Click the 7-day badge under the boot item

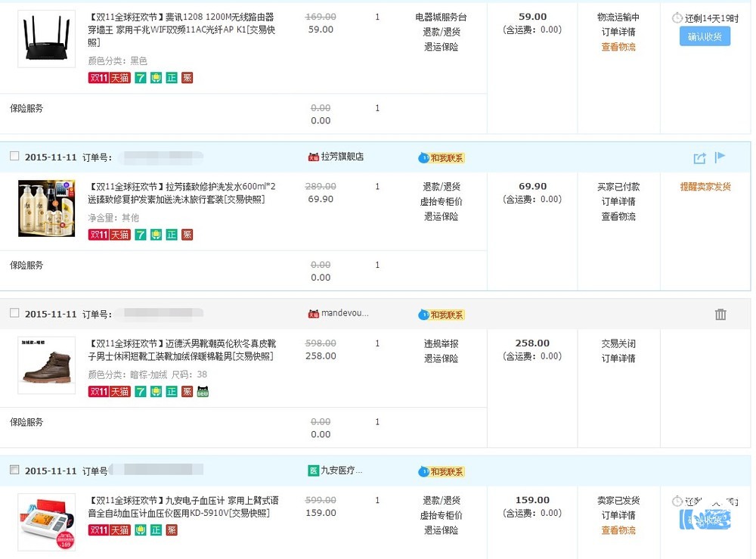pyautogui.click(x=141, y=392)
